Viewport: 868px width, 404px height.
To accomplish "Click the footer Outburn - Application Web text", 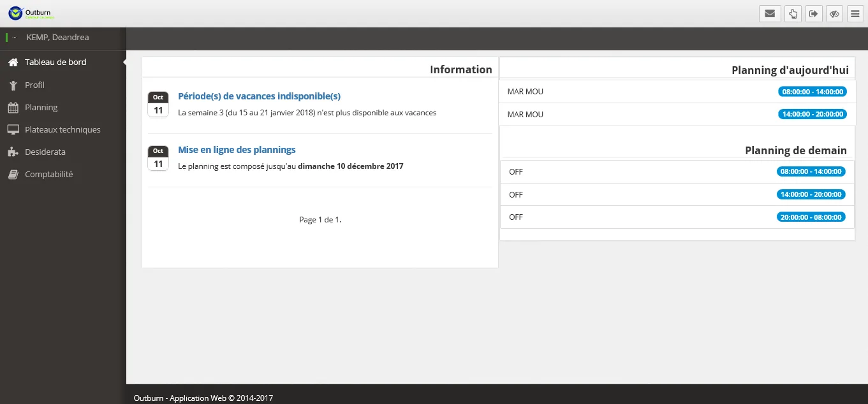I will (203, 398).
